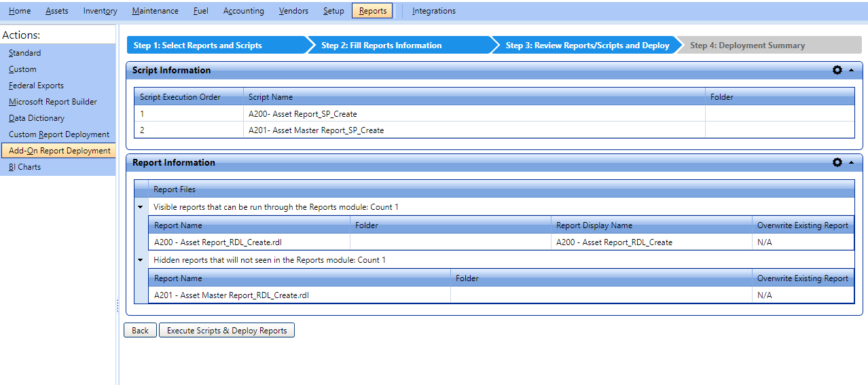Select A201- Asset Master Report_SP_Create script row
Image resolution: width=868 pixels, height=385 pixels.
click(494, 130)
